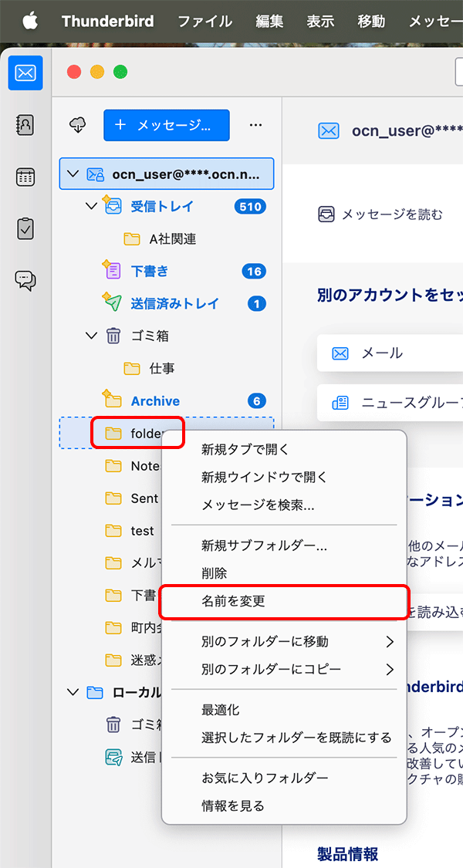Viewport: 463px width, 868px height.
Task: Select 削除 in the context menu
Action: pyautogui.click(x=214, y=573)
